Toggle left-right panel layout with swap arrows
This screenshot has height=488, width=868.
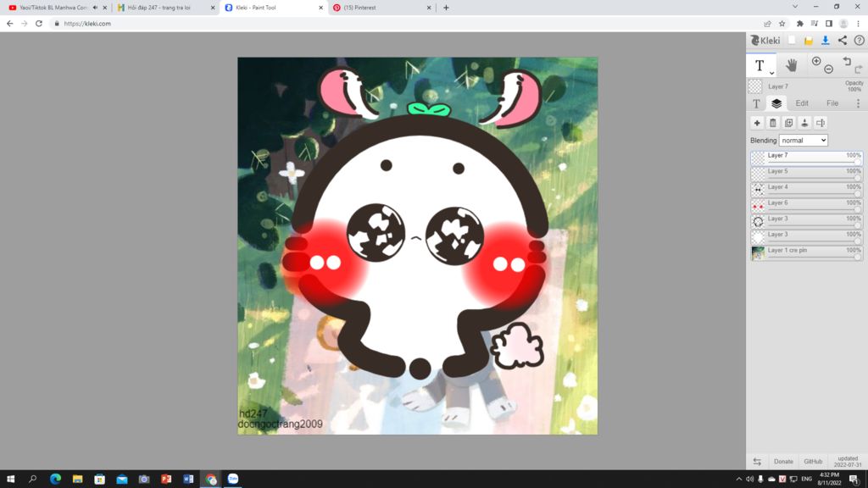pos(757,462)
